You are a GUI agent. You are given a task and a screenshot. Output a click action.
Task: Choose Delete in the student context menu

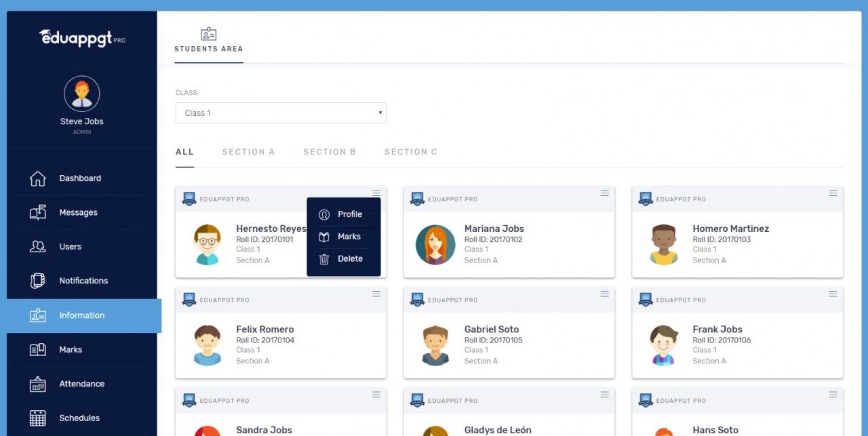tap(349, 259)
